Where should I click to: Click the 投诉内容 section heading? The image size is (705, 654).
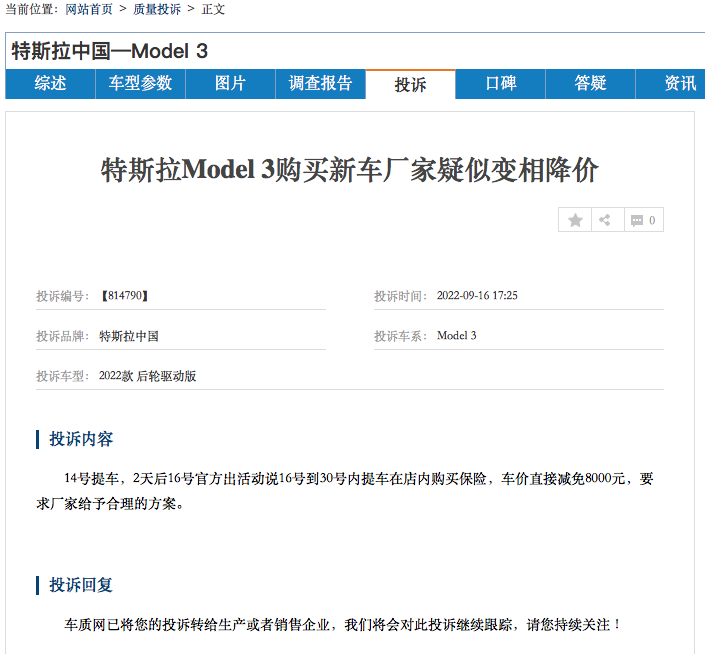tap(81, 439)
